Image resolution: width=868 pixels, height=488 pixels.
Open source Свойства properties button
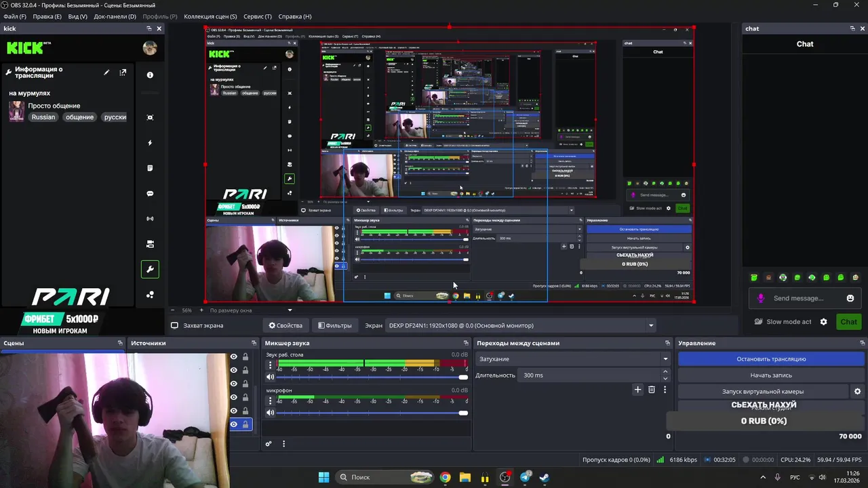285,325
